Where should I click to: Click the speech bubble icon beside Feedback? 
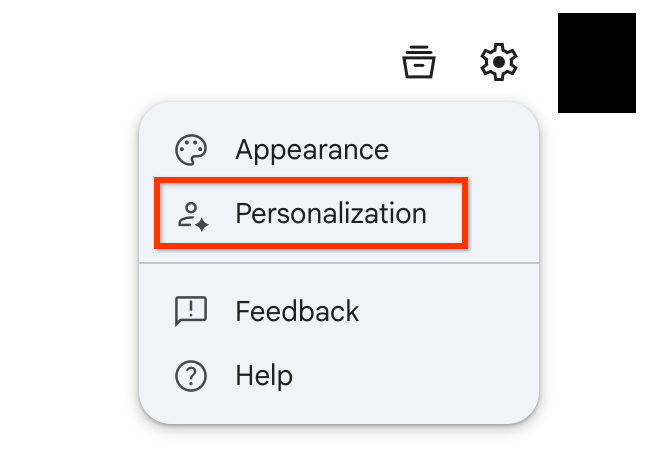pos(190,311)
